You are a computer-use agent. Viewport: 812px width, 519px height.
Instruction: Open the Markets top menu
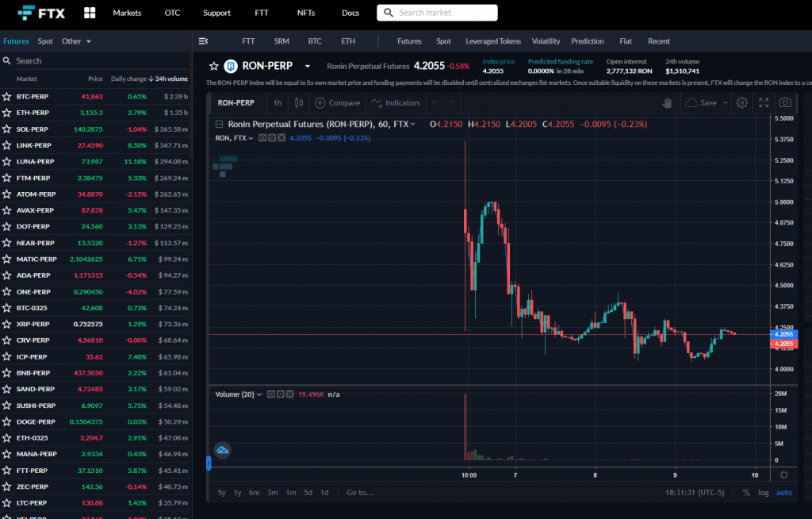127,13
